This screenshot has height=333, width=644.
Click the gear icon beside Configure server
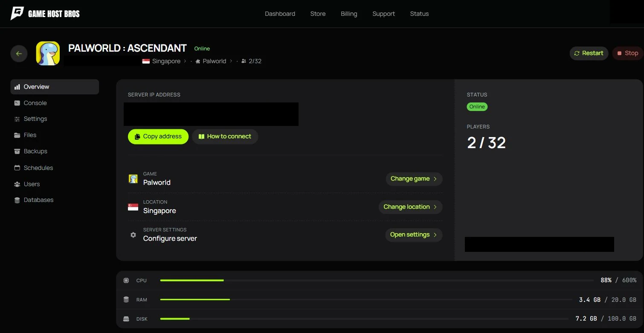pyautogui.click(x=133, y=235)
